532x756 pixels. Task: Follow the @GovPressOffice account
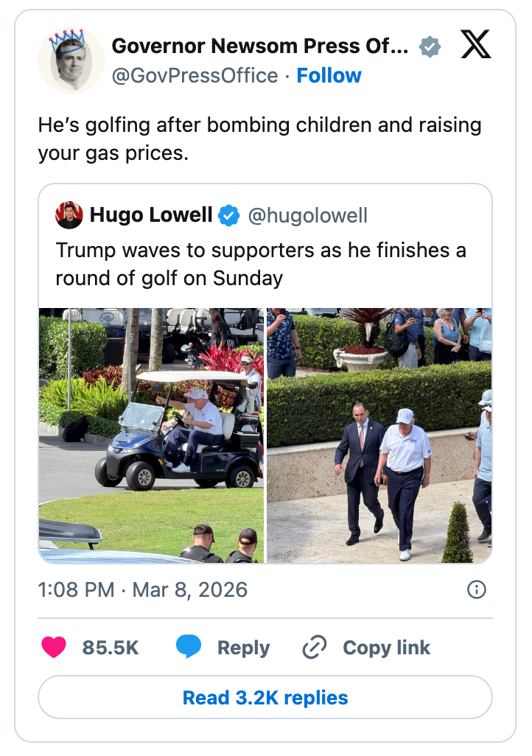pyautogui.click(x=329, y=75)
